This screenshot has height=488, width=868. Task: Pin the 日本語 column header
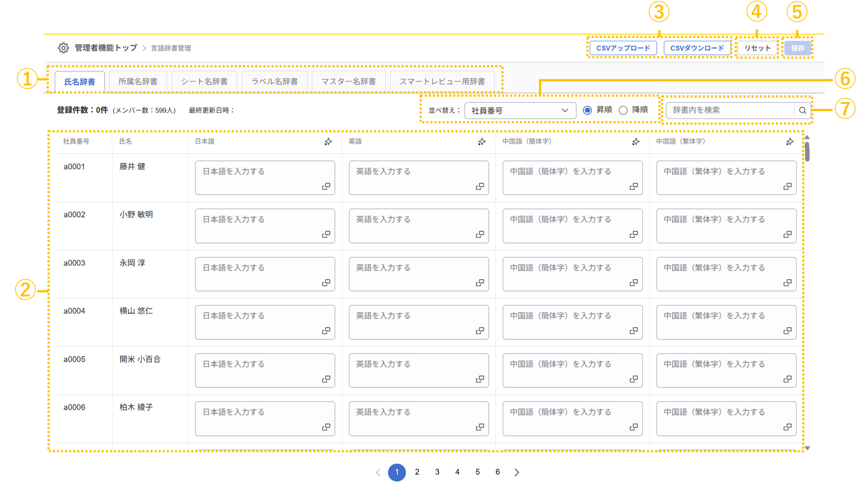(x=328, y=141)
